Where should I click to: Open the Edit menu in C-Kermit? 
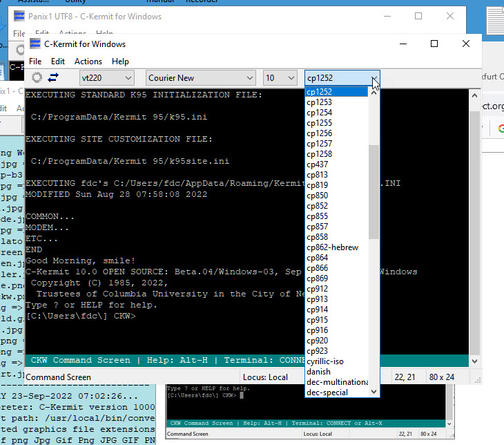click(x=58, y=61)
